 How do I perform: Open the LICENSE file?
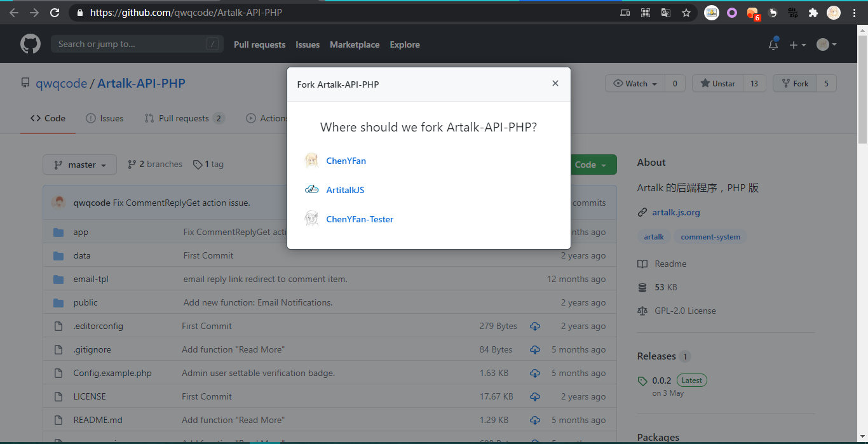[x=90, y=396]
